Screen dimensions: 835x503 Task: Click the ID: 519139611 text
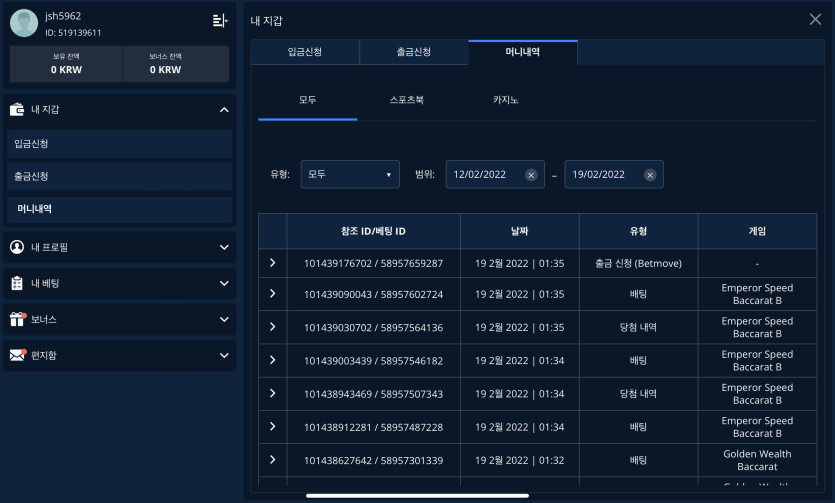[x=73, y=33]
